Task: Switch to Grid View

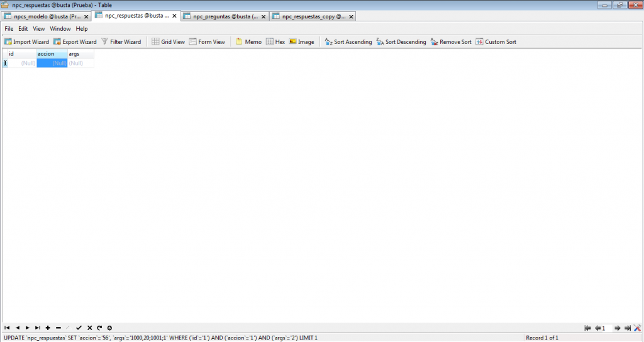Action: 169,42
